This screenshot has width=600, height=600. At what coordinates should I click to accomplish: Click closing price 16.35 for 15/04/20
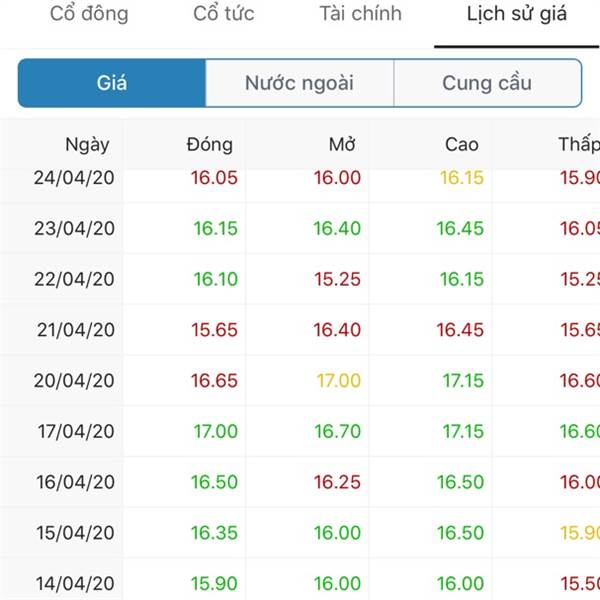pos(214,533)
